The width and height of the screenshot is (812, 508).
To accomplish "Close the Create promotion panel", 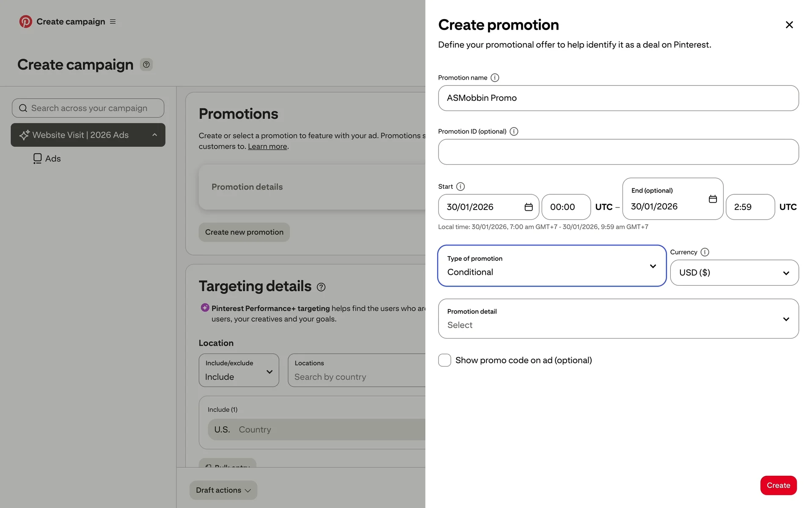I will [x=789, y=25].
